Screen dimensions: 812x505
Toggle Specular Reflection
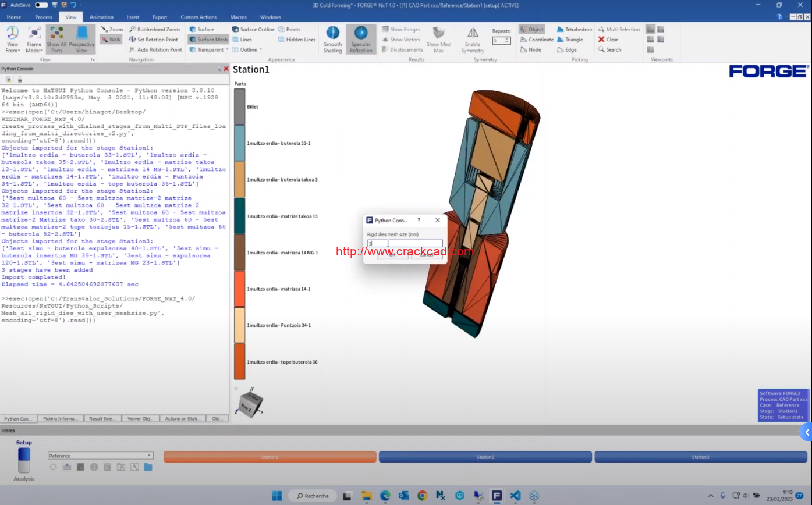point(361,40)
